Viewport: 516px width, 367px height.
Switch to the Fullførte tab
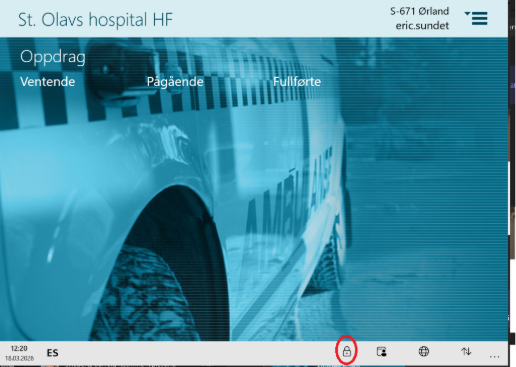click(297, 82)
